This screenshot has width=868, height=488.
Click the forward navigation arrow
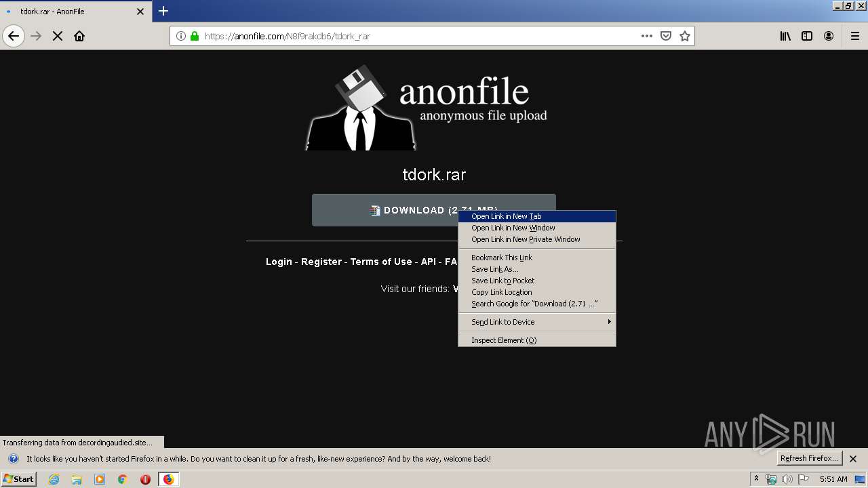coord(37,36)
